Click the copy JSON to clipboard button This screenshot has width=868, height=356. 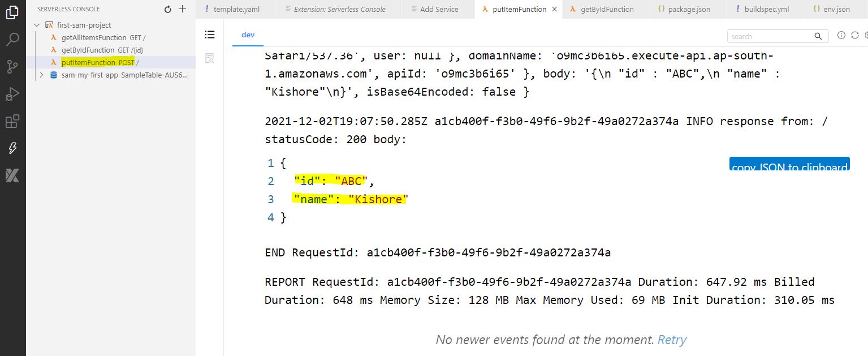(789, 165)
